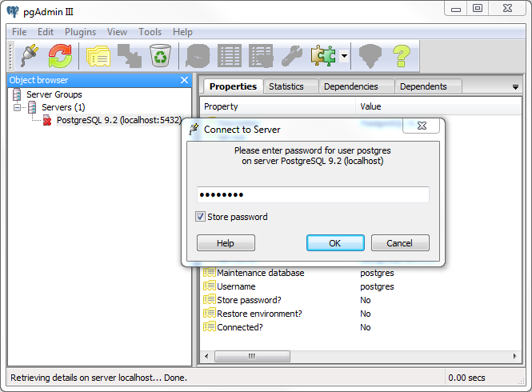Cancel the Connect to Server dialog
The image size is (532, 392).
coord(399,243)
